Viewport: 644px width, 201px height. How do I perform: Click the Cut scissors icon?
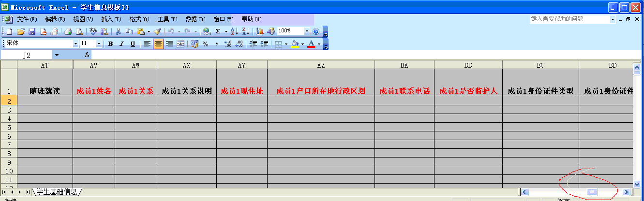[118, 31]
